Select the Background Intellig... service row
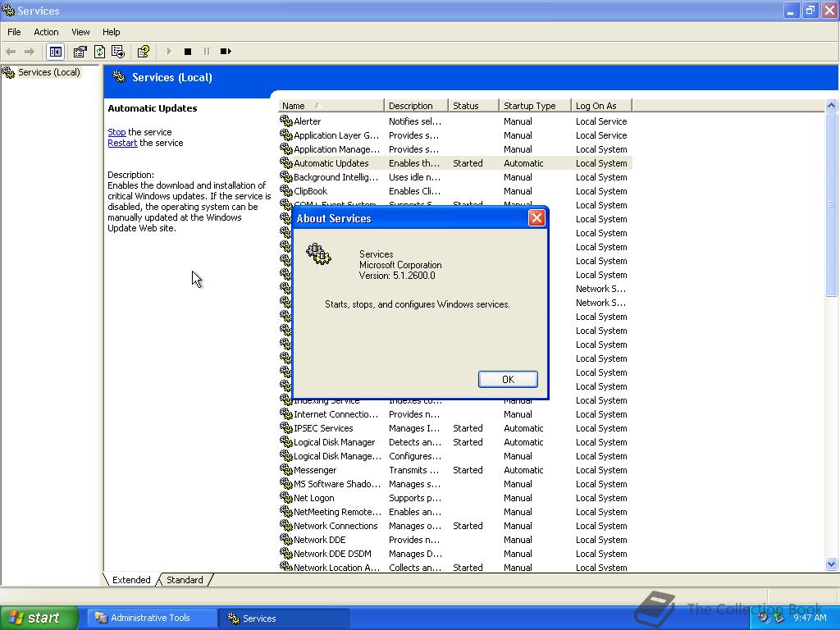This screenshot has width=840, height=630. (x=455, y=177)
